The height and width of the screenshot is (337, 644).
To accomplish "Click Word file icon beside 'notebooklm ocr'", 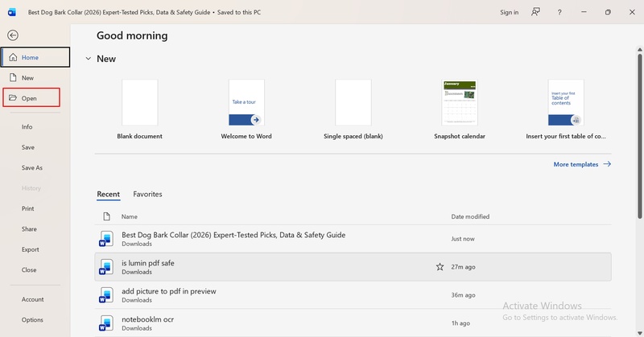I will (x=106, y=323).
